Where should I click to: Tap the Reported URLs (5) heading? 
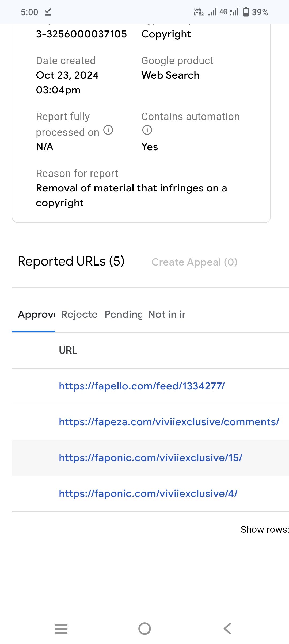point(71,261)
